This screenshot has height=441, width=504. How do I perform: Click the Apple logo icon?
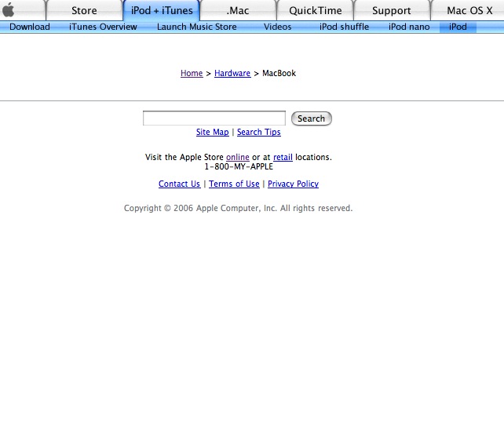tap(9, 9)
